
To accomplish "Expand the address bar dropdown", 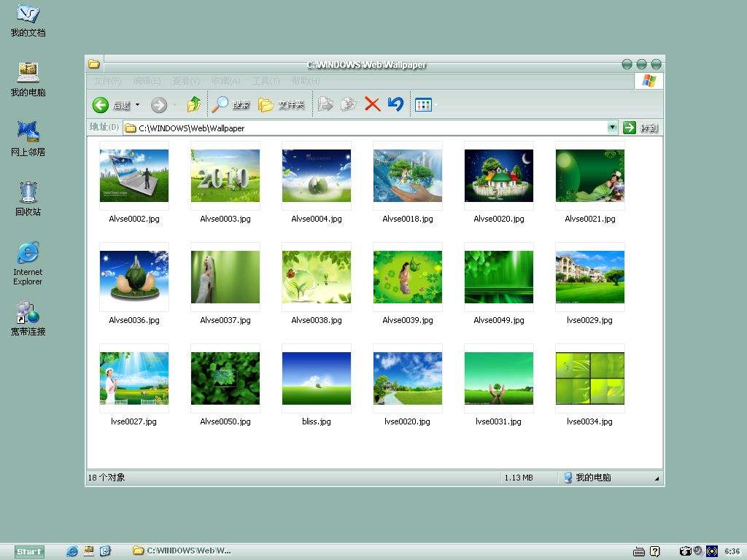I will click(x=613, y=127).
